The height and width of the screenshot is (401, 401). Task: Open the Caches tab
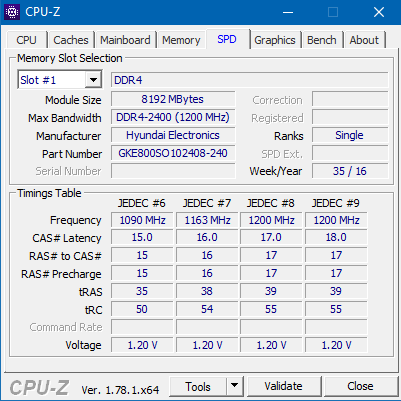71,40
